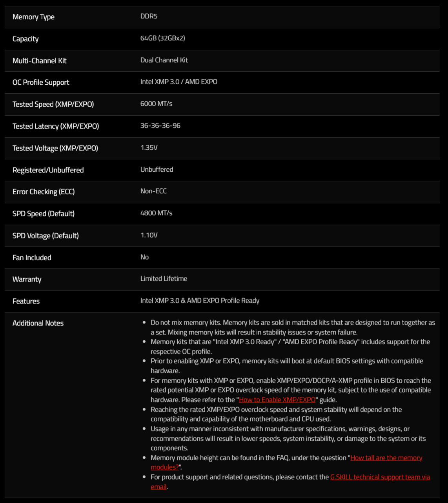The height and width of the screenshot is (503, 448).
Task: Open the "How tall are the memory modules?" link
Action: click(386, 458)
